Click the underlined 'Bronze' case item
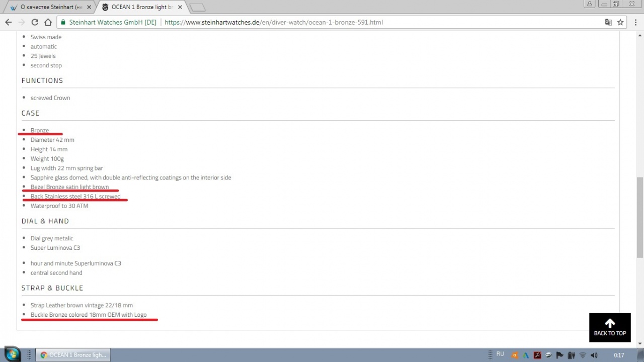This screenshot has height=362, width=644. tap(39, 130)
